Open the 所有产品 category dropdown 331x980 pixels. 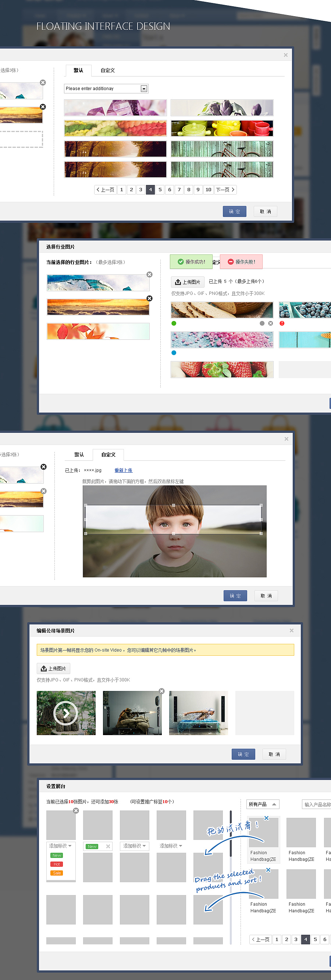(x=263, y=804)
